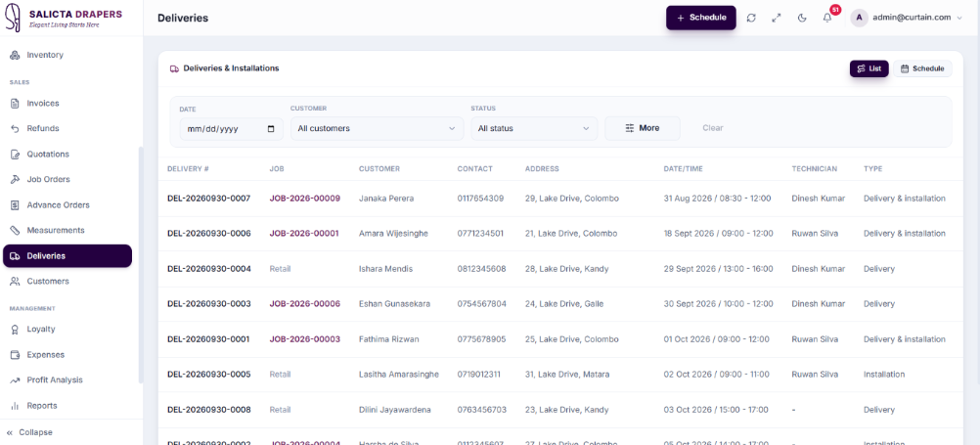Click address 28, Lake Drive, Kandy

point(566,269)
